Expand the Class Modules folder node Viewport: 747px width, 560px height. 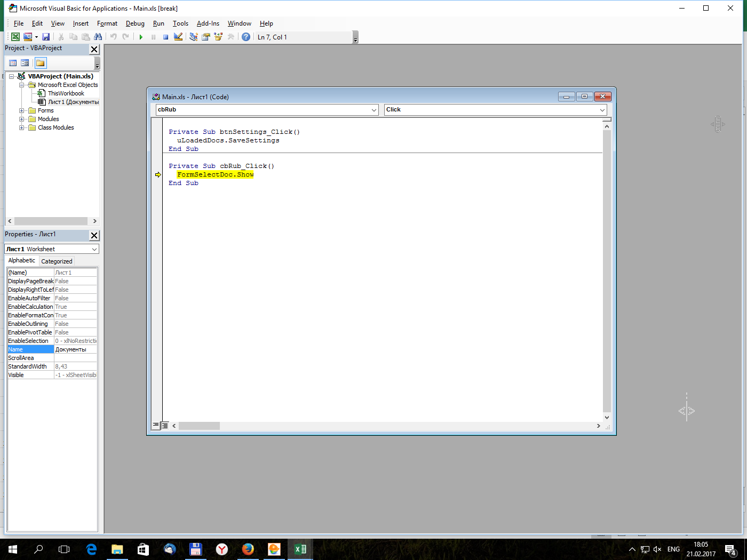tap(22, 127)
